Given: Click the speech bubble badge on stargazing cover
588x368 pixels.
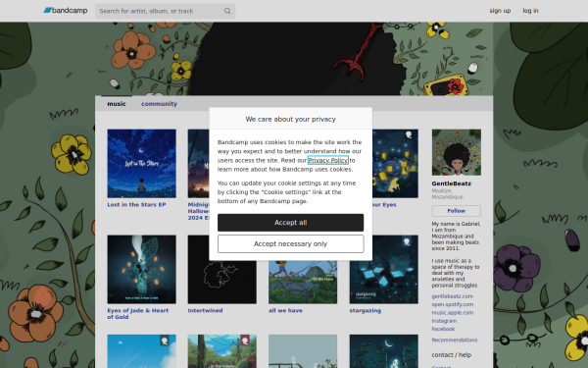Looking at the screenshot, I should click(407, 241).
